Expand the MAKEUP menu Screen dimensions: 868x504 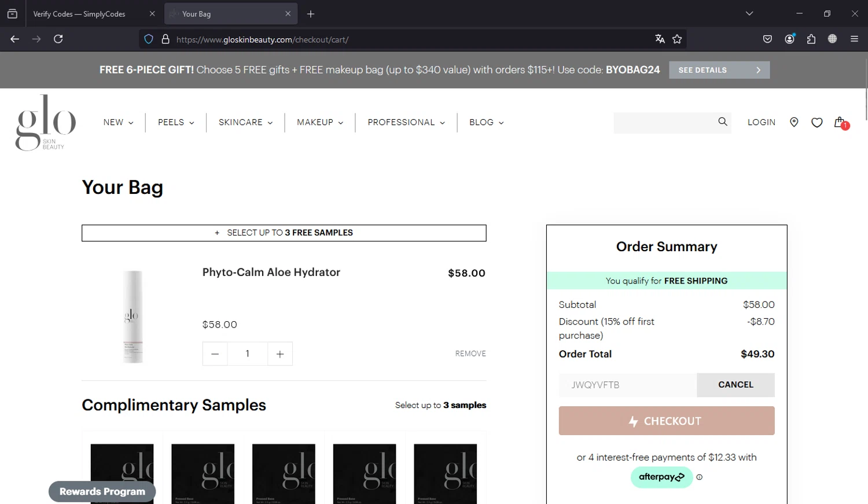[320, 123]
